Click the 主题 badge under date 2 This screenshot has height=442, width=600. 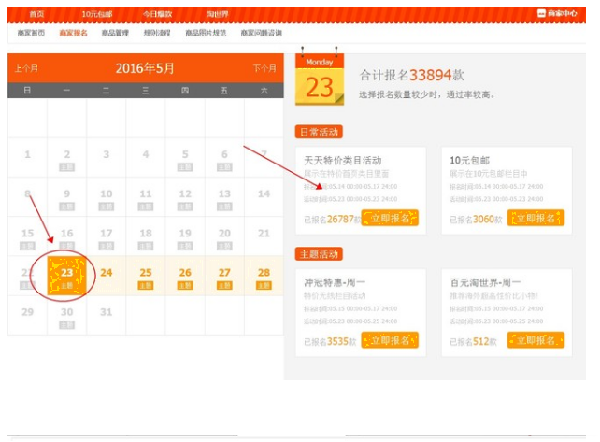[x=67, y=167]
